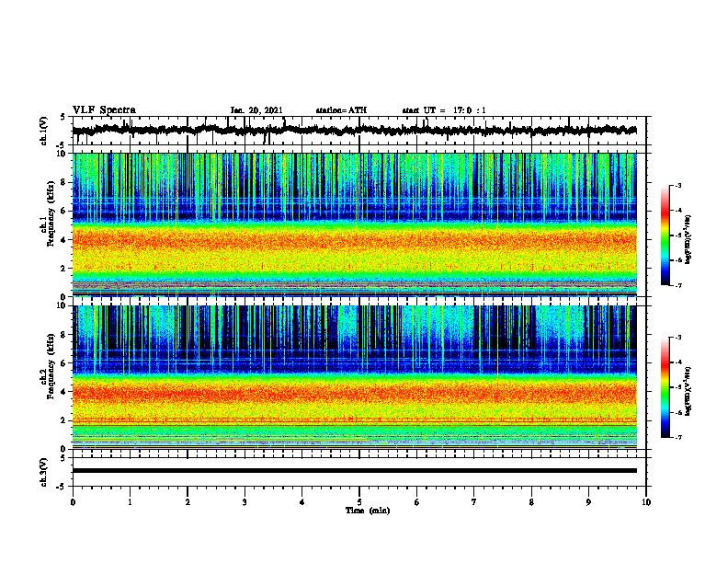The width and height of the screenshot is (728, 563).
Task: Click the ch.3 flat black waveform trace
Action: point(355,471)
